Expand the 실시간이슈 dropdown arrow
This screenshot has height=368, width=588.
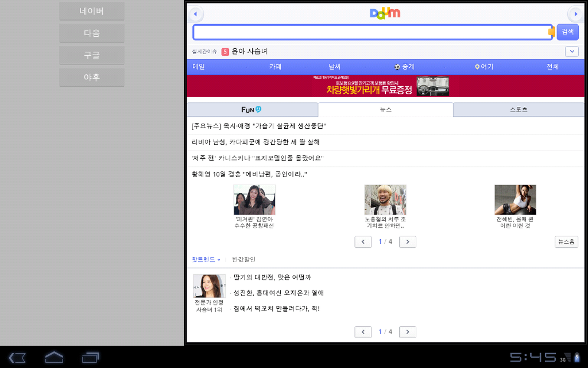[x=571, y=51]
